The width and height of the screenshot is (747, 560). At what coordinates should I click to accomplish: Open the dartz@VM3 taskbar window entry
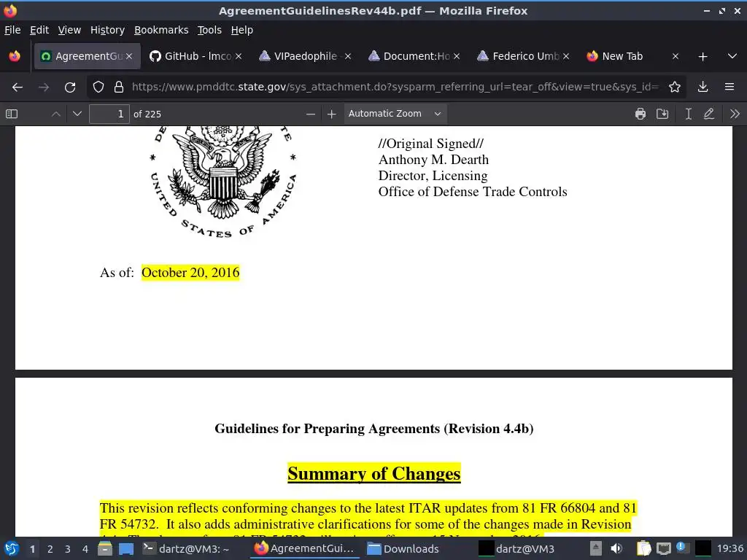click(516, 549)
